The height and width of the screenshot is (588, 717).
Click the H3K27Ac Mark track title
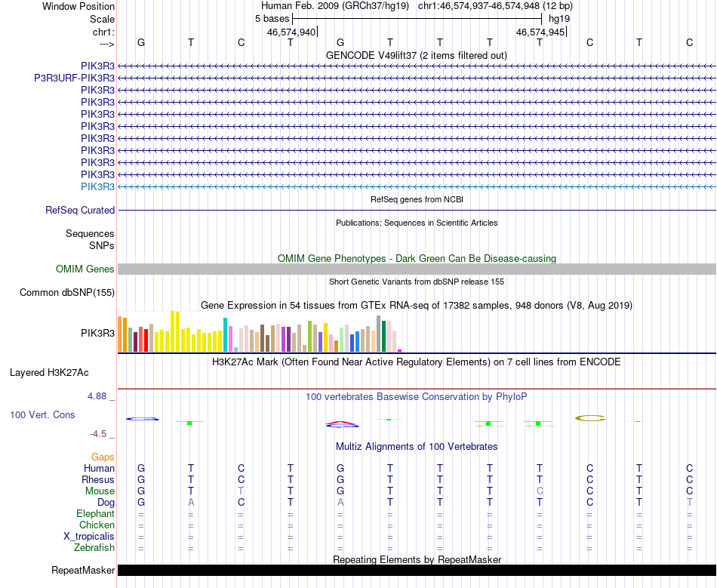(416, 362)
